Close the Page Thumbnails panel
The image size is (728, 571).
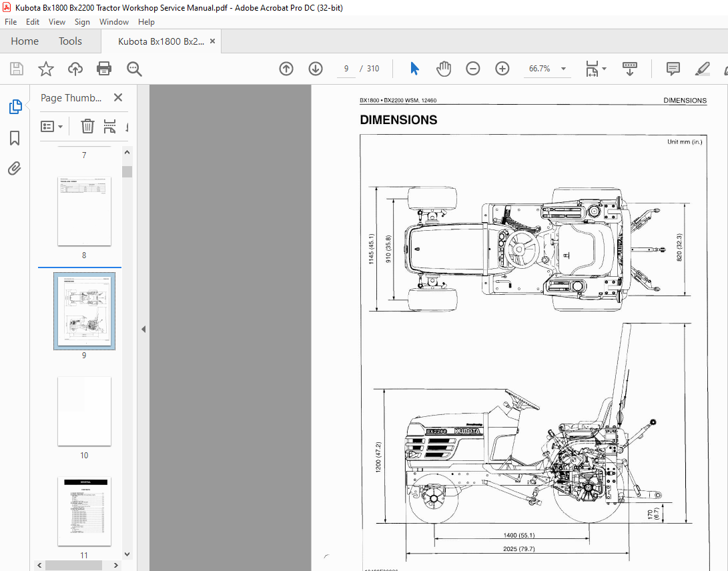(x=118, y=97)
